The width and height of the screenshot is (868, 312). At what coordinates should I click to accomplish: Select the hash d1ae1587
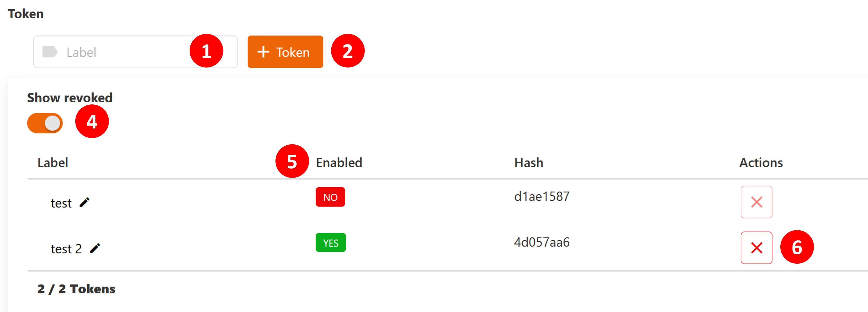pos(541,196)
